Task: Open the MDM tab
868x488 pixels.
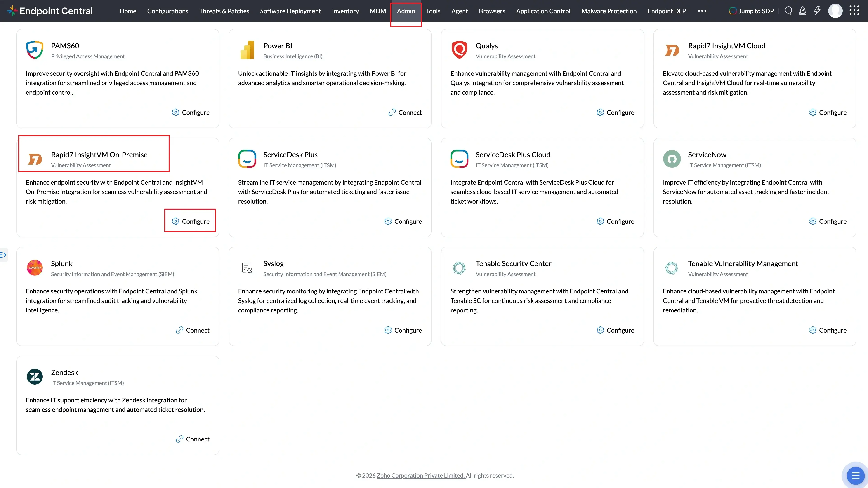Action: 378,11
